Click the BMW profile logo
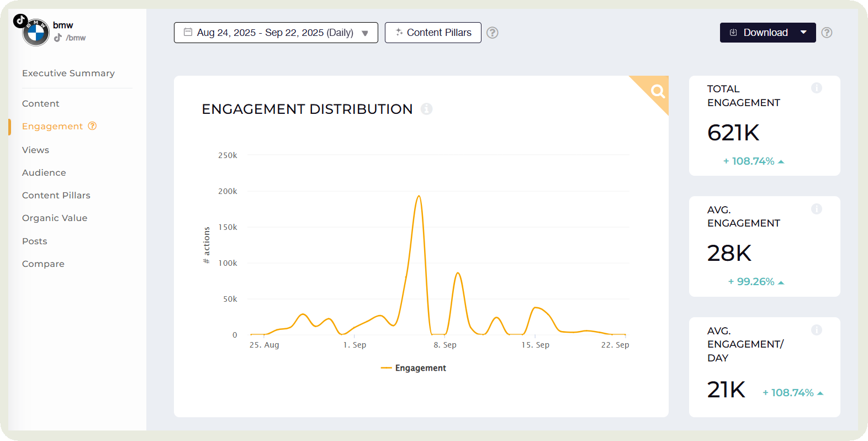 coord(35,33)
